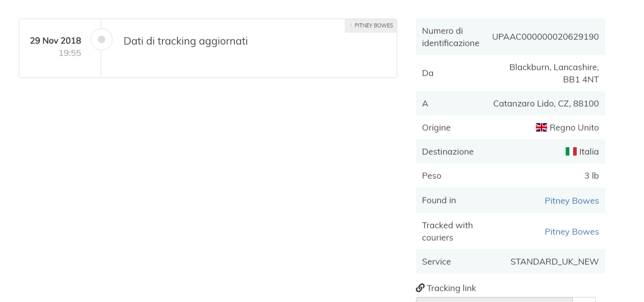Select the tracking number UPAAC000000020629190
Viewport: 644px width, 302px height.
(x=545, y=37)
